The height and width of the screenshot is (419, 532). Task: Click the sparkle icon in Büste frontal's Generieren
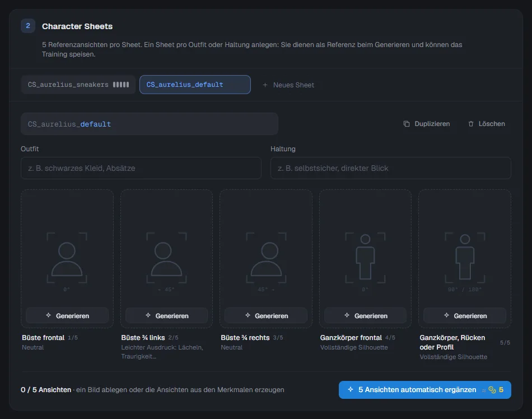pyautogui.click(x=49, y=315)
